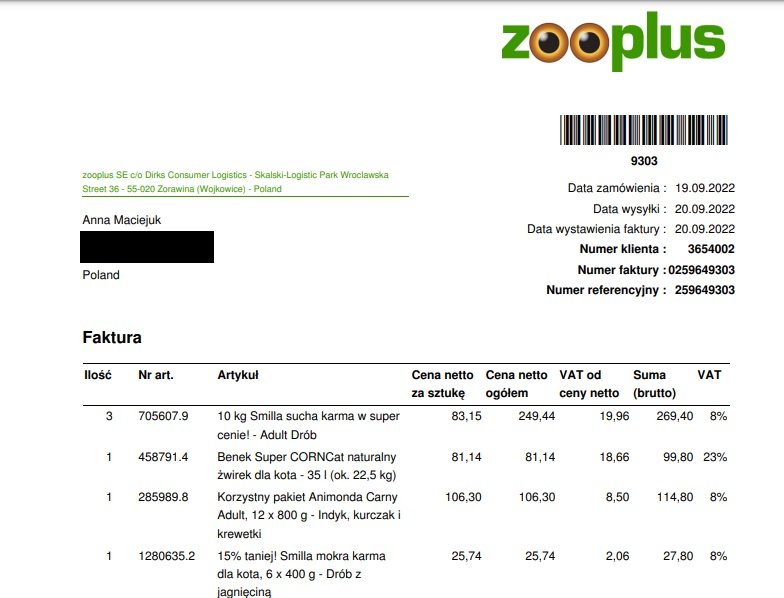Select the invoice issue date 20.09.2022
Screen dimensions: 784x598
(x=704, y=229)
